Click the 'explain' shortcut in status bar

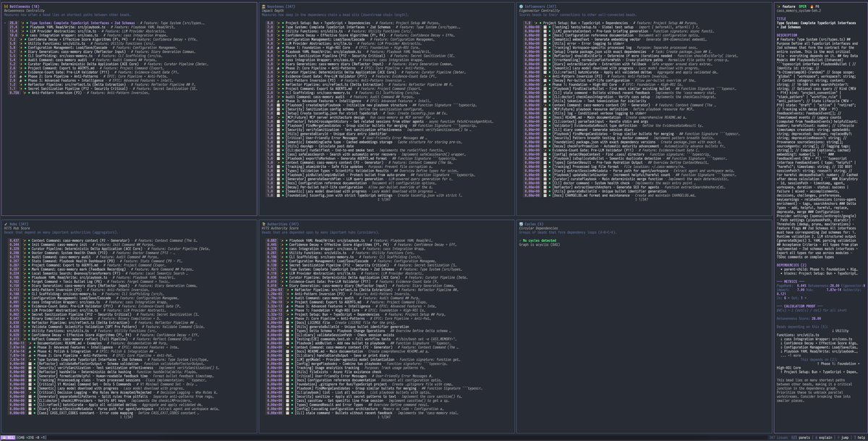[825, 437]
